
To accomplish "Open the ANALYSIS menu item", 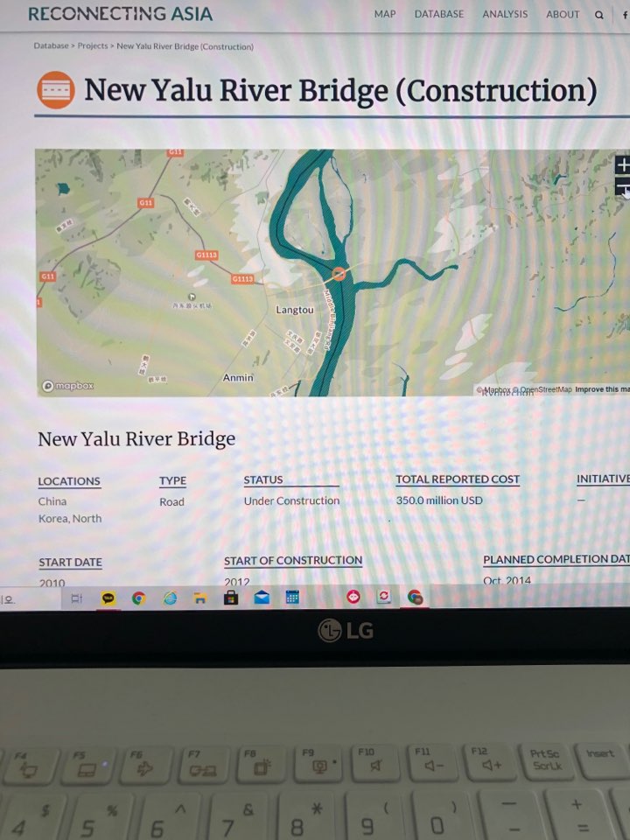I will (505, 15).
